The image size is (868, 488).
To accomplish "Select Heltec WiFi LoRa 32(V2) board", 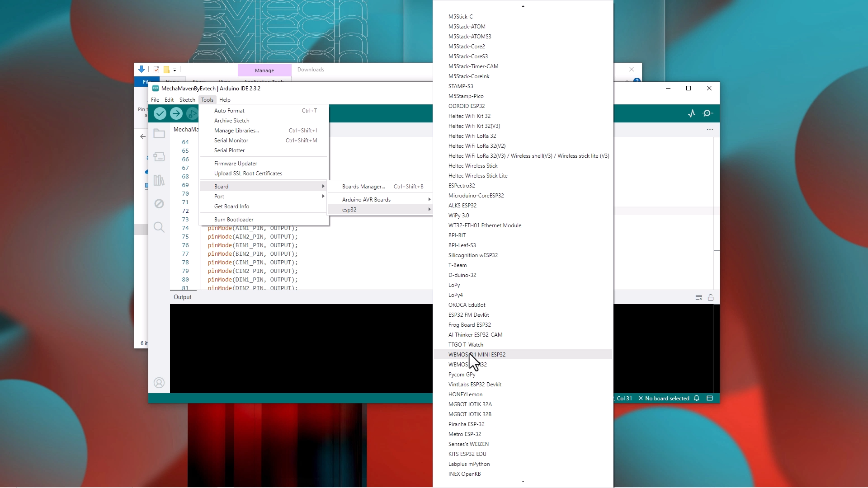I will click(523, 145).
